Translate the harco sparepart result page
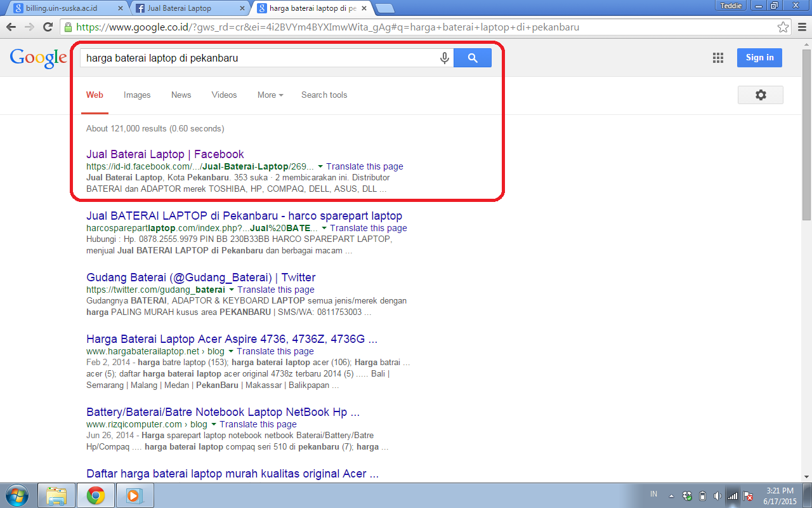 (369, 228)
